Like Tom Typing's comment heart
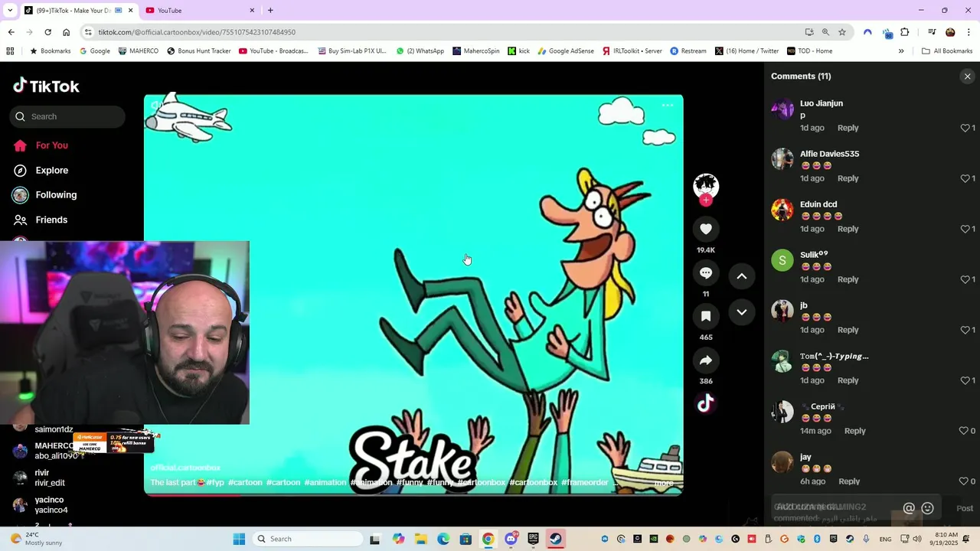Image resolution: width=980 pixels, height=551 pixels. coord(965,380)
